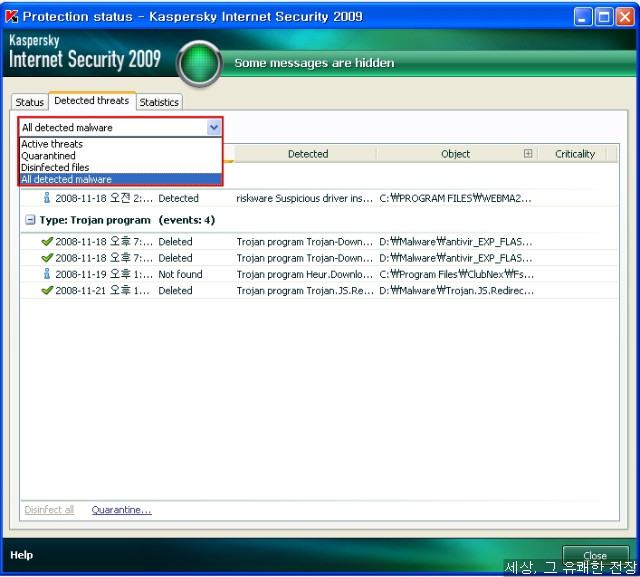Click the green checkmark on first Deleted row
This screenshot has width=640, height=577.
[x=47, y=242]
